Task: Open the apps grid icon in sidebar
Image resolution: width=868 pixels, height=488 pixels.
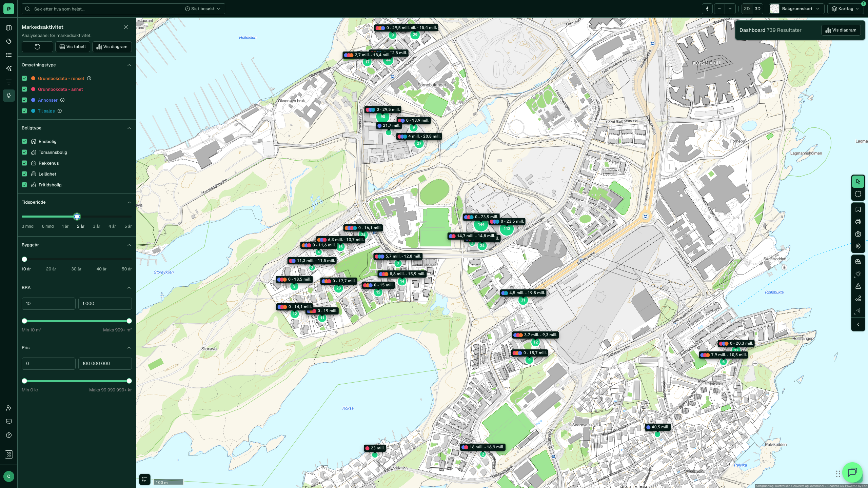Action: [x=9, y=454]
